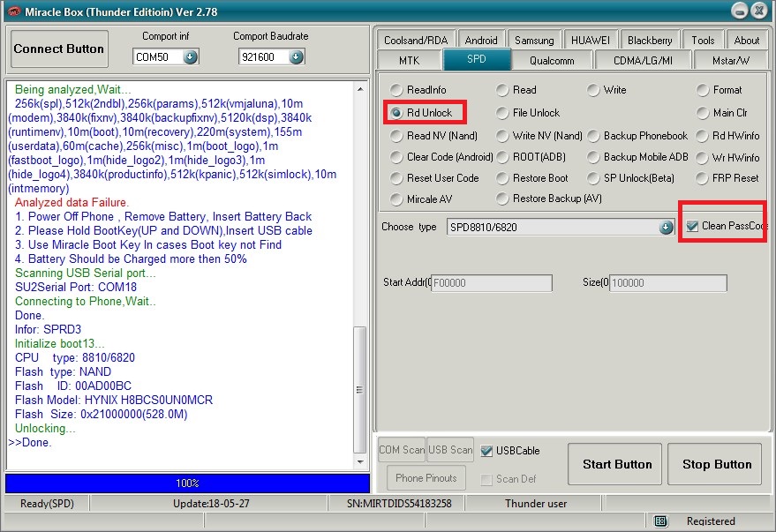Click the USB Scan button
The image size is (776, 532).
pyautogui.click(x=450, y=449)
